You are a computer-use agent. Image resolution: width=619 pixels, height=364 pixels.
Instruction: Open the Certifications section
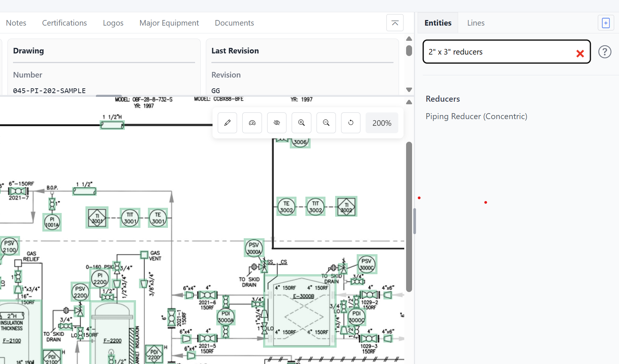tap(64, 23)
